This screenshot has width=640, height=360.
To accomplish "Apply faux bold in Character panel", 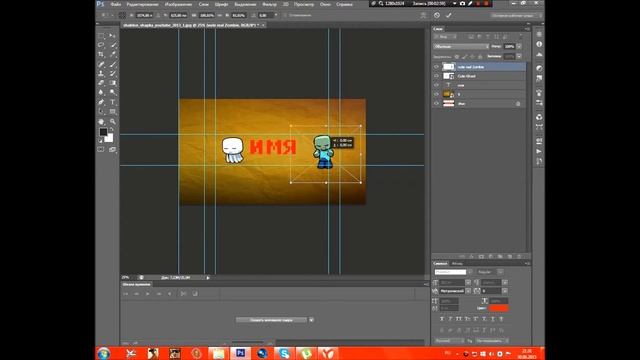I will coord(442,319).
